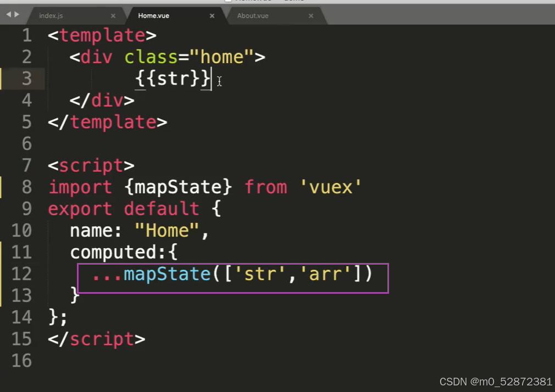Viewport: 555px width, 392px height.
Task: Click the 'vuex' string
Action: click(x=331, y=187)
